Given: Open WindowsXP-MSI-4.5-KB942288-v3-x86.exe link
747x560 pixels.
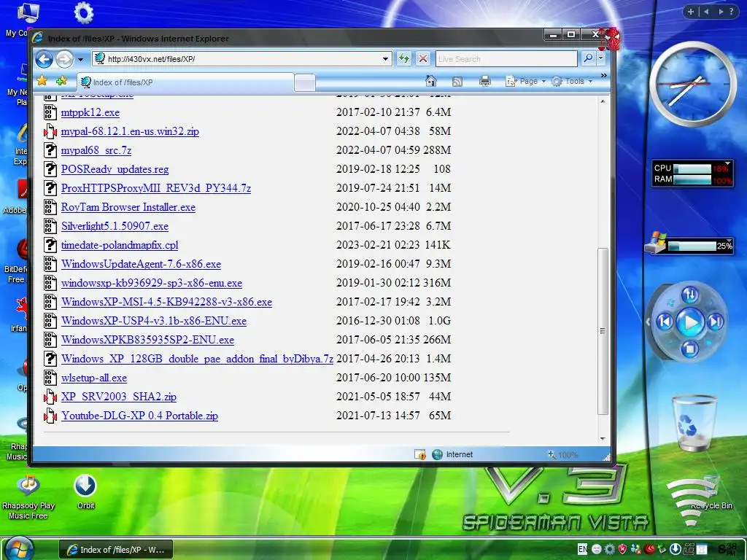Looking at the screenshot, I should [166, 302].
